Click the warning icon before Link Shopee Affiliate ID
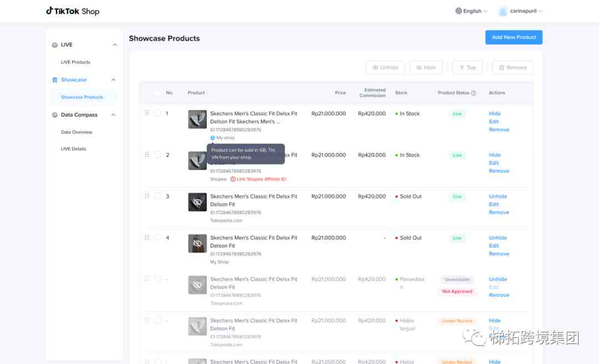 point(232,179)
